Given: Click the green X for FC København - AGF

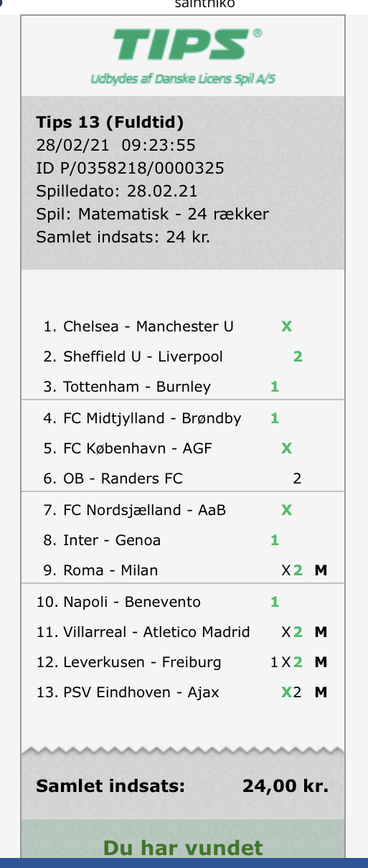Looking at the screenshot, I should click(x=286, y=448).
